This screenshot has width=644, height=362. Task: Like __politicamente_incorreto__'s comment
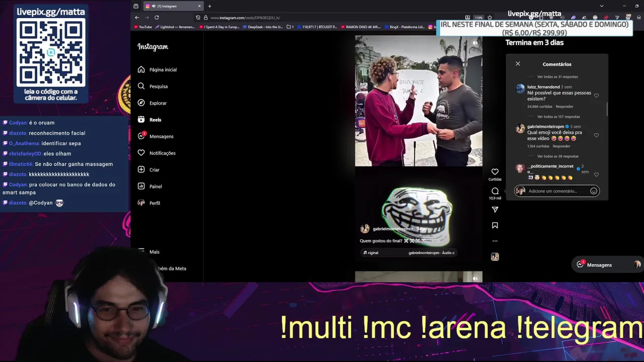(x=596, y=174)
